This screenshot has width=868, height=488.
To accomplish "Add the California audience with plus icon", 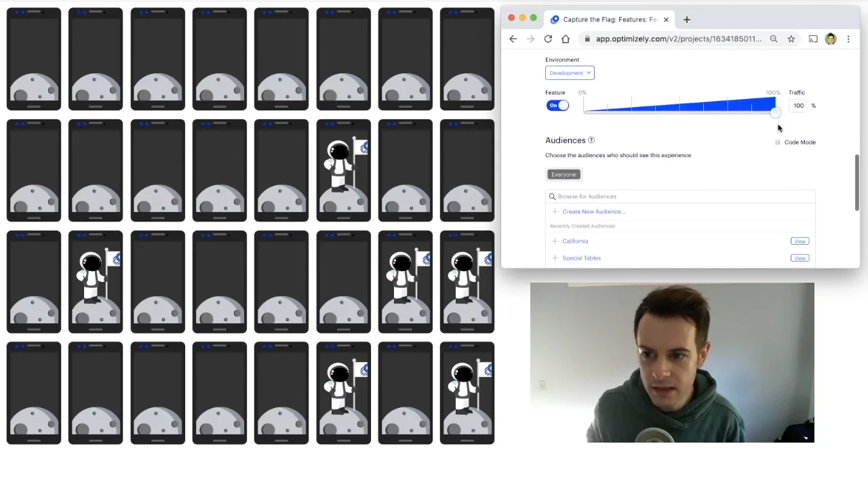I will (555, 241).
